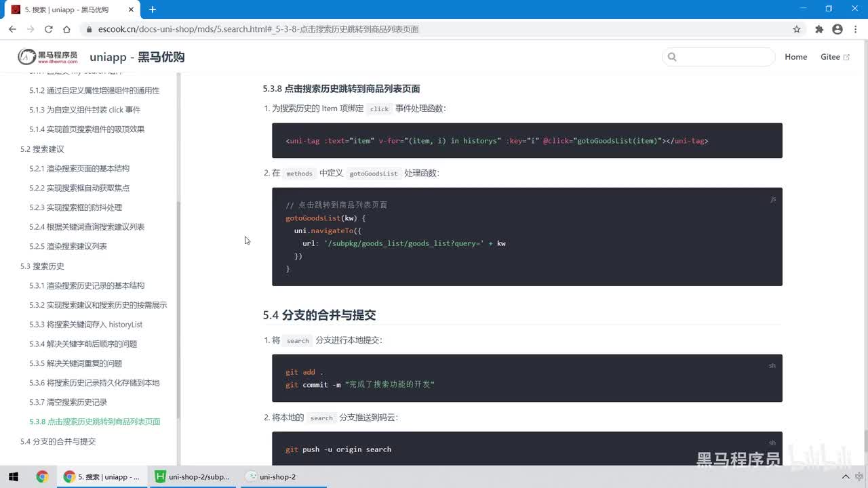Click the 'git commit -m' command line
This screenshot has height=488, width=868.
[360, 384]
